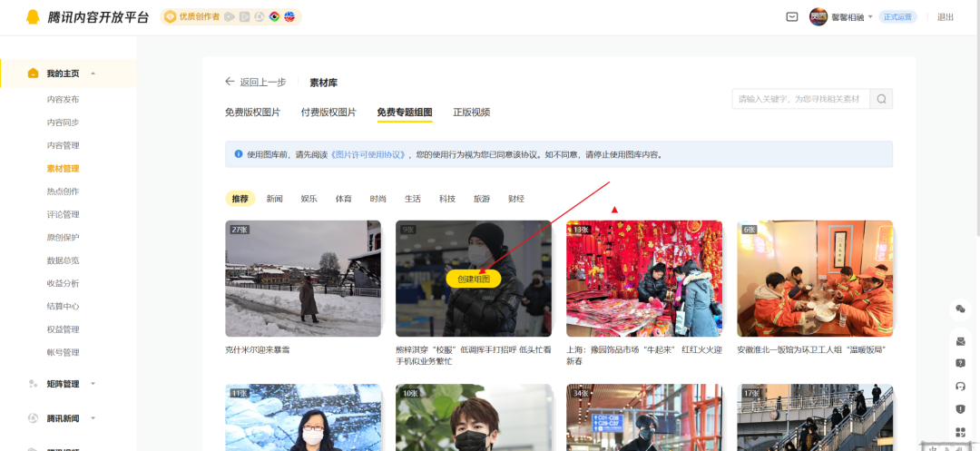Select the 生活 category filter
980x451 pixels.
click(x=413, y=199)
